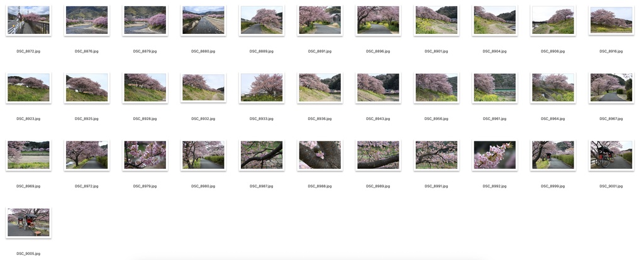Click the label DSC_8992.jpg
Image resolution: width=644 pixels, height=260 pixels.
coord(494,186)
